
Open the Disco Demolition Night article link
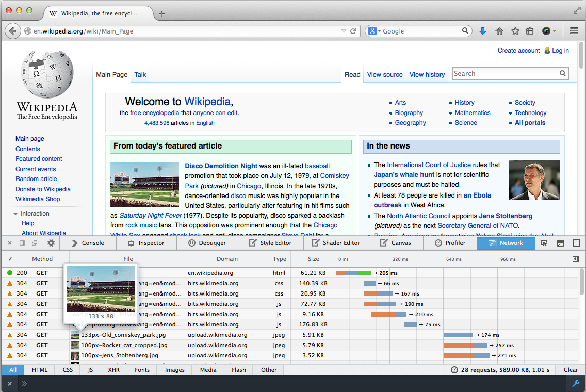tap(221, 166)
